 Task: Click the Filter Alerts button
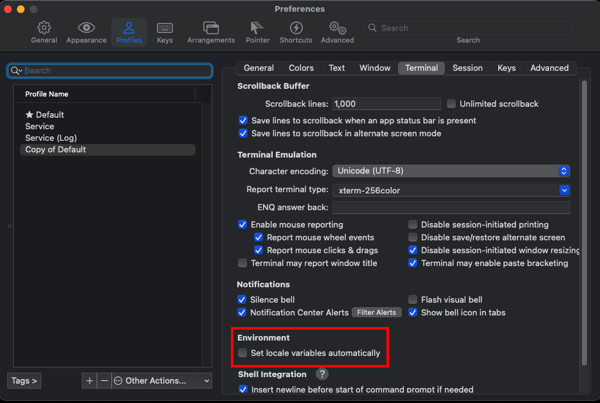tap(377, 312)
